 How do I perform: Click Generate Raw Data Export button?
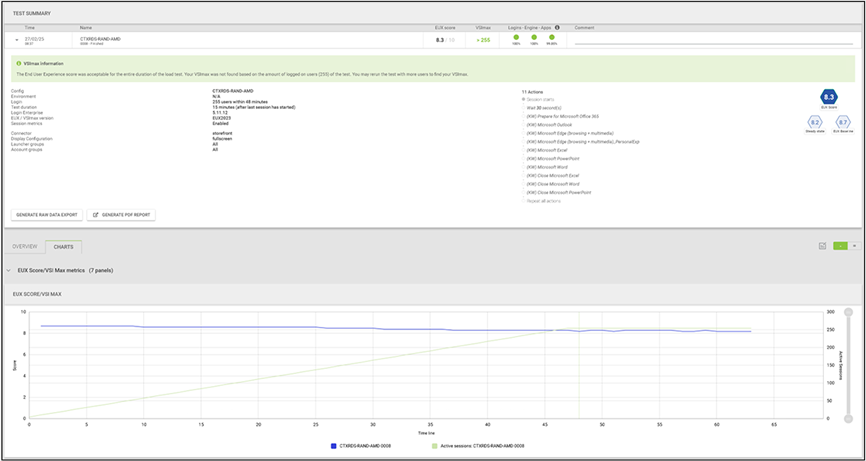pos(47,214)
